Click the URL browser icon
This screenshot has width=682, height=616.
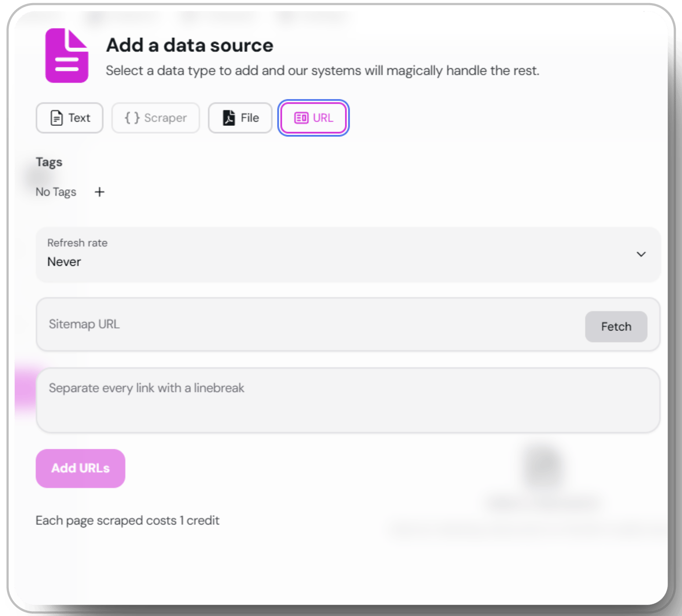point(301,118)
